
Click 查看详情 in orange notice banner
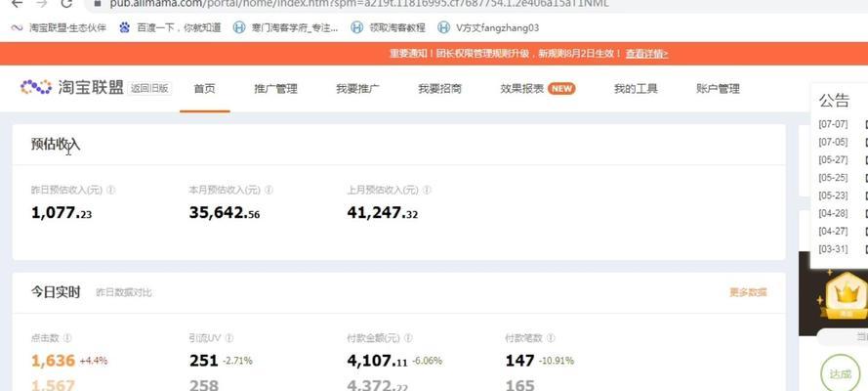[646, 54]
